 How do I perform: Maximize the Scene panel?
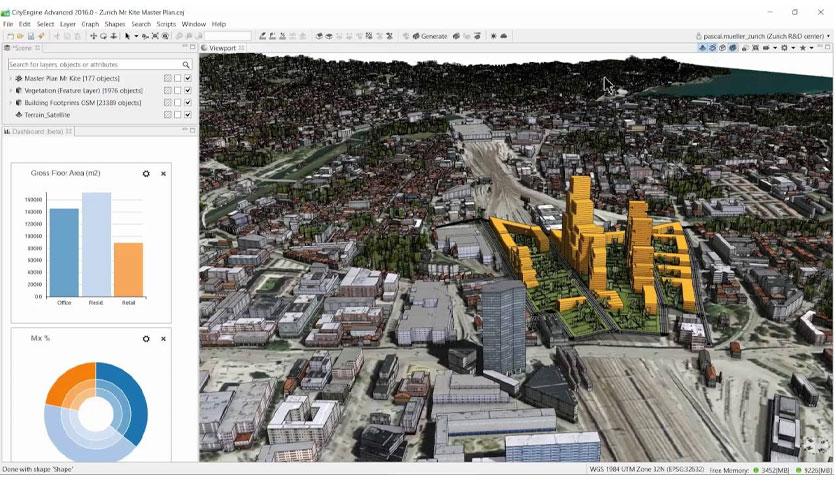point(192,47)
